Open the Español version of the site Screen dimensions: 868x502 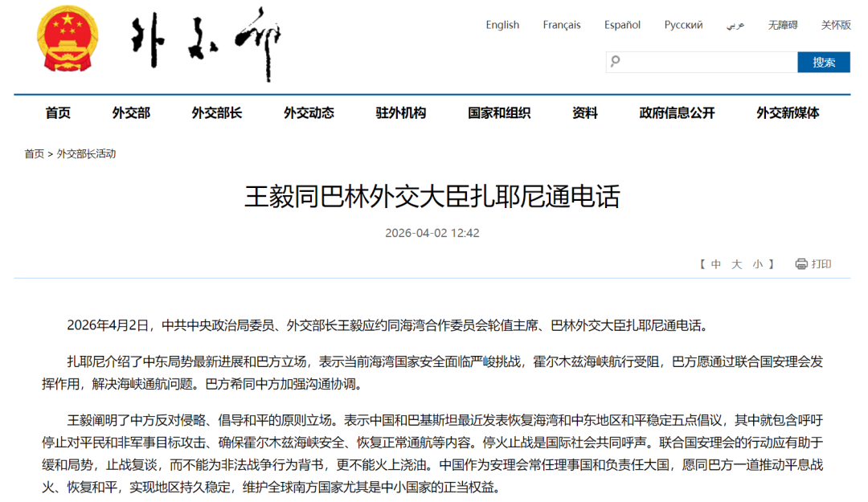click(x=621, y=25)
